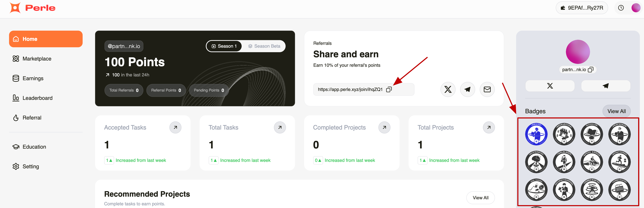Click the Speed Demon badge

592,162
